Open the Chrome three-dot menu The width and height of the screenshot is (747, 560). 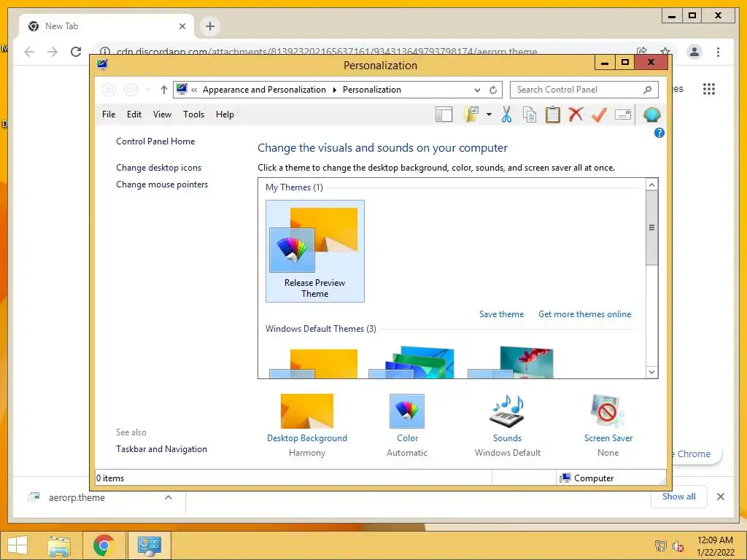click(x=718, y=52)
